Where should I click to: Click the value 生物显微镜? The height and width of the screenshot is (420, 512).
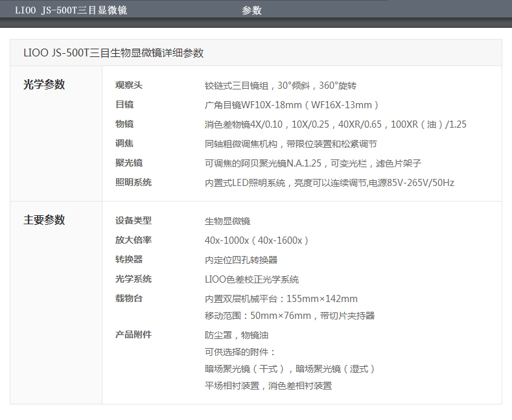(x=227, y=221)
